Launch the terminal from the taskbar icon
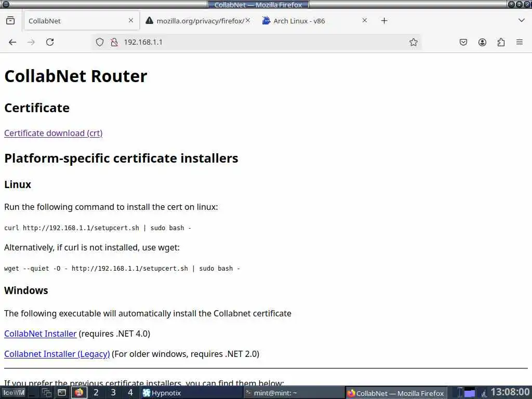 pyautogui.click(x=62, y=393)
